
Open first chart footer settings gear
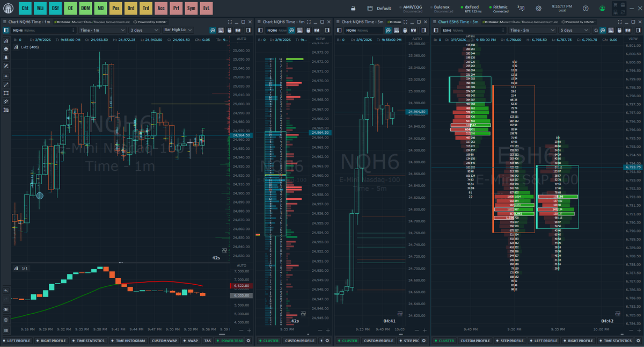tap(250, 341)
